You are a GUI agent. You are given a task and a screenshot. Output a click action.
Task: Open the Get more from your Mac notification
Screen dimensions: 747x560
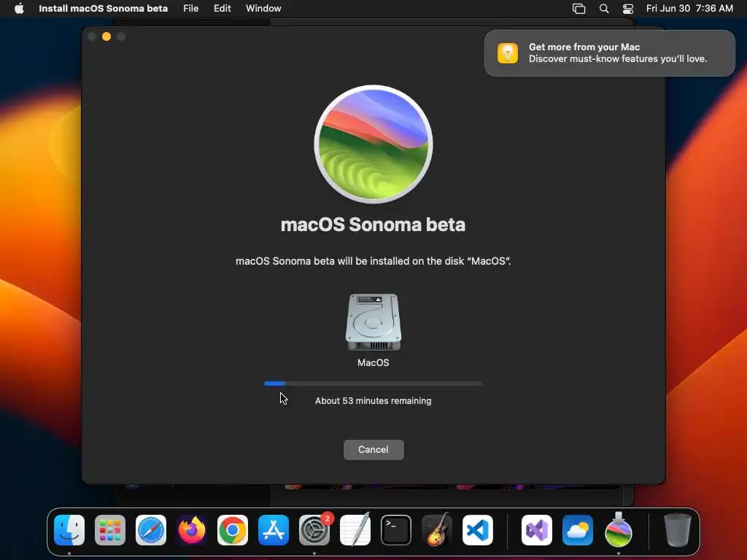point(609,52)
